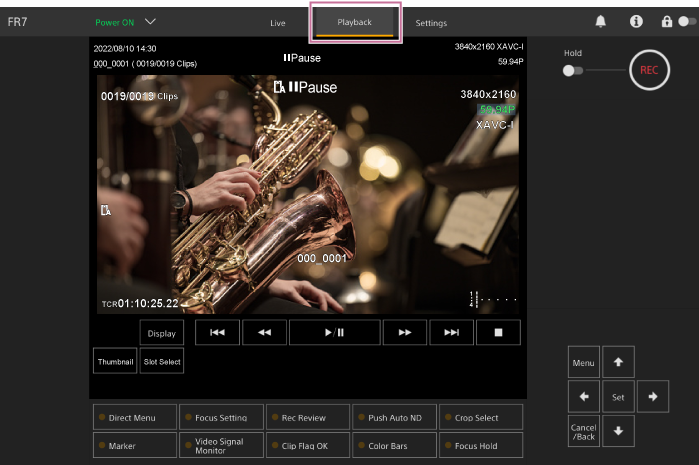Toggle the lock switch in top bar
The image size is (699, 465).
(x=683, y=21)
